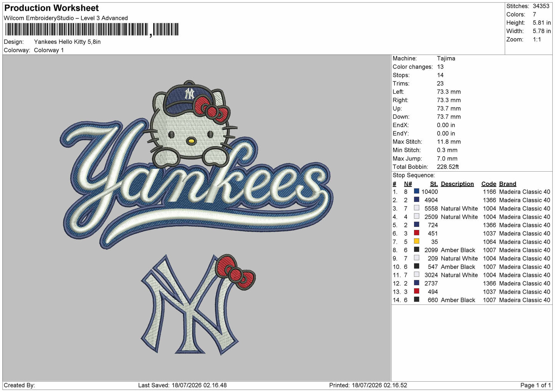Click the 'Description' column header
The width and height of the screenshot is (555, 392).
point(457,184)
